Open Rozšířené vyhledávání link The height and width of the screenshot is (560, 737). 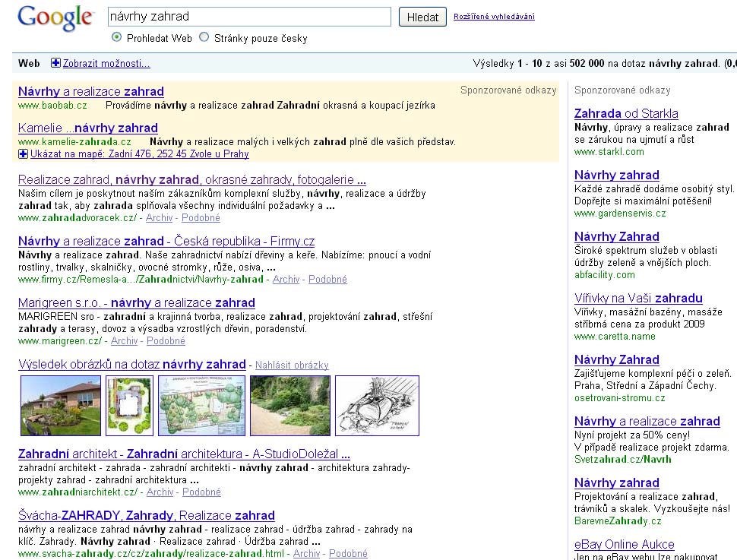[x=494, y=17]
